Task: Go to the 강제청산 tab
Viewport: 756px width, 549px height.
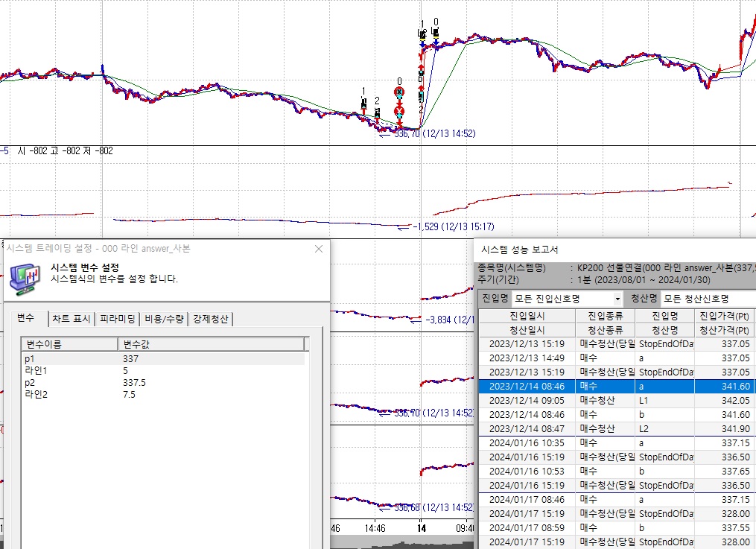Action: 212,319
